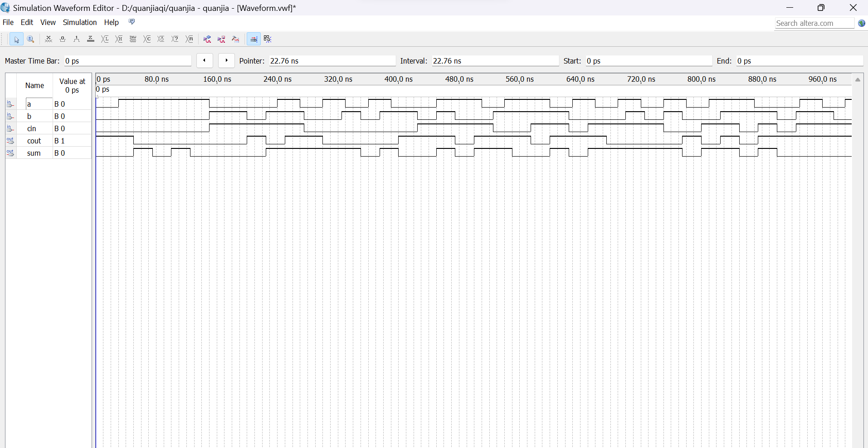Viewport: 868px width, 448px height.
Task: Select signal sum name row
Action: pyautogui.click(x=49, y=153)
